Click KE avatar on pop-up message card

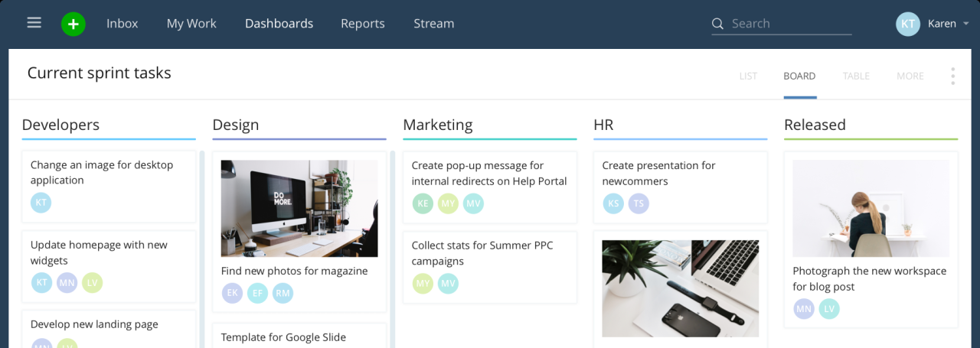click(x=423, y=203)
